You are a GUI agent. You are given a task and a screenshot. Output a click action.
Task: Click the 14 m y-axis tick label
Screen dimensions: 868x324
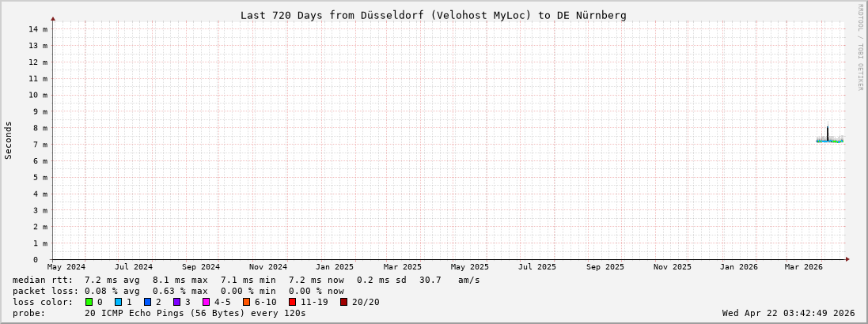[38, 29]
